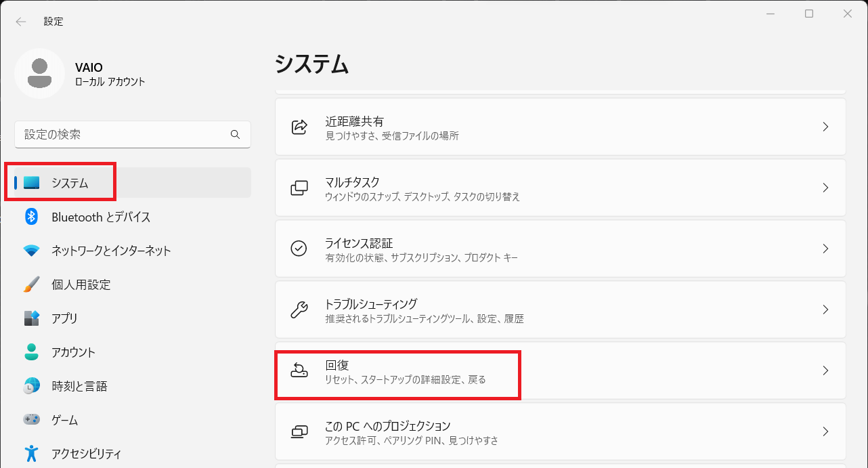Click the アクセシビリティ figure icon

coord(31,453)
